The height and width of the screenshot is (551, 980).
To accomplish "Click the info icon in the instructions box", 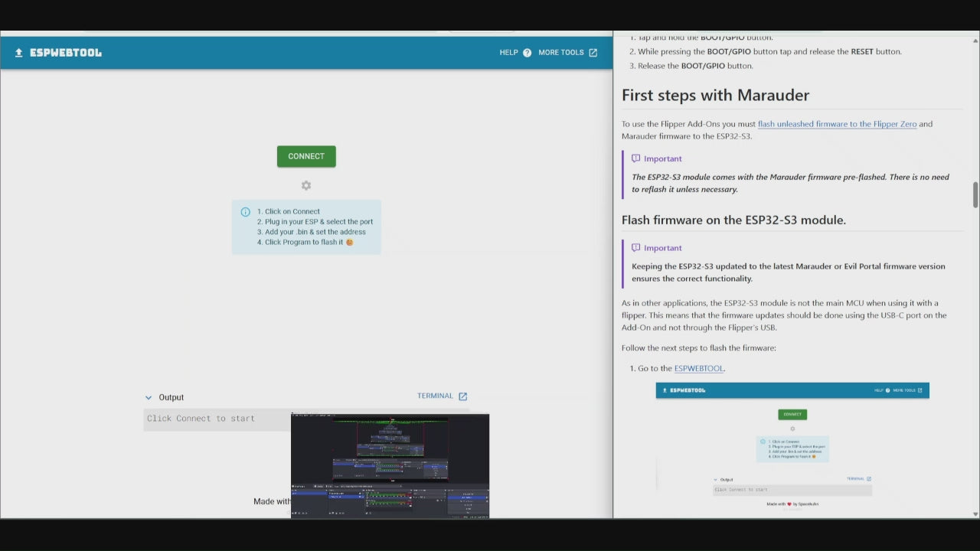I will [245, 212].
